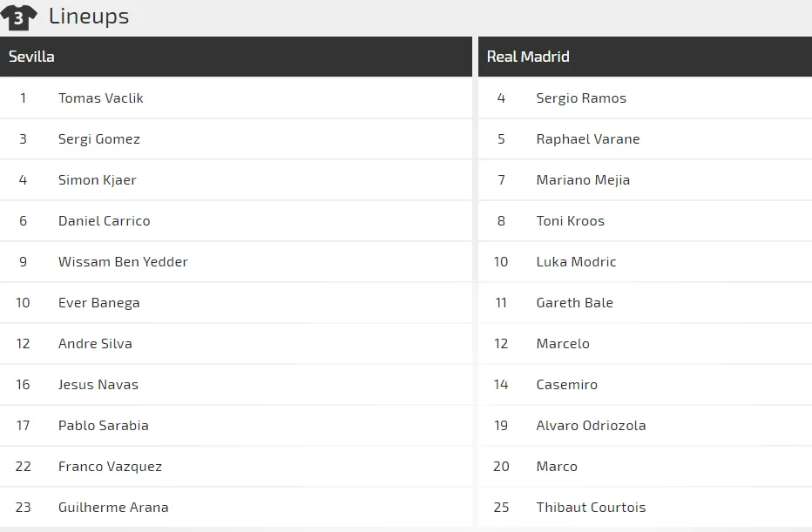Click on Wissam Ben Yedder
The width and height of the screenshot is (812, 532).
click(123, 262)
